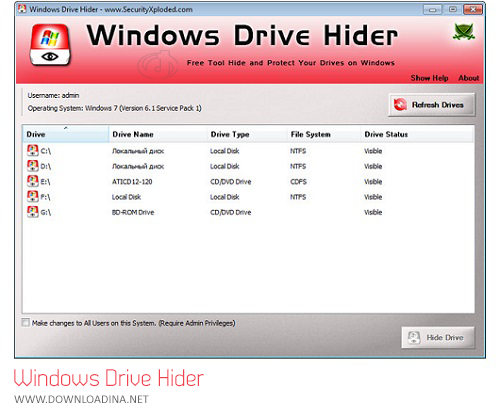This screenshot has width=500, height=406.
Task: Click the Windows Drive Hider logo icon
Action: [50, 45]
